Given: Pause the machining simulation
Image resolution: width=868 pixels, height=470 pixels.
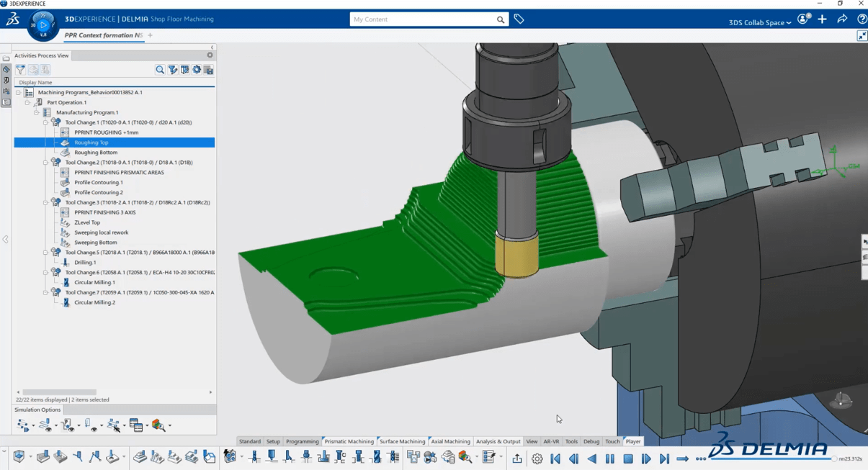Looking at the screenshot, I should (x=610, y=458).
